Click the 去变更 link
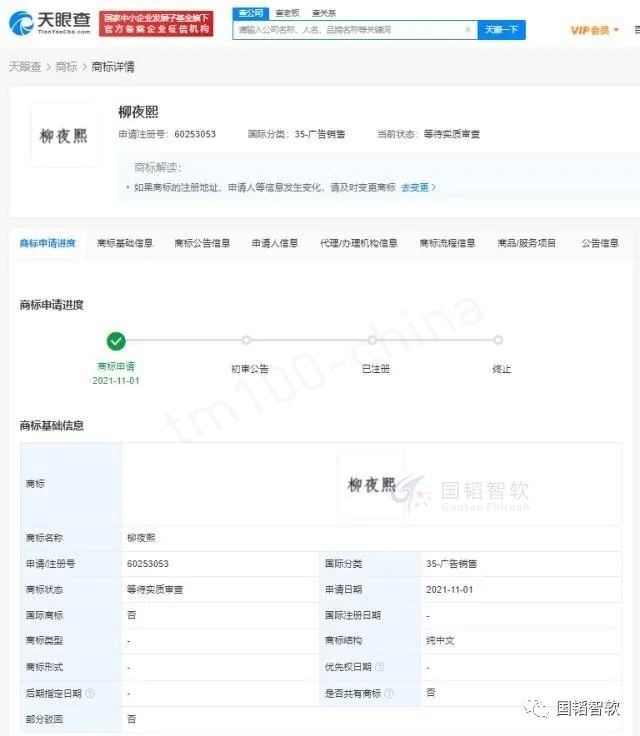This screenshot has width=640, height=736. tap(418, 187)
